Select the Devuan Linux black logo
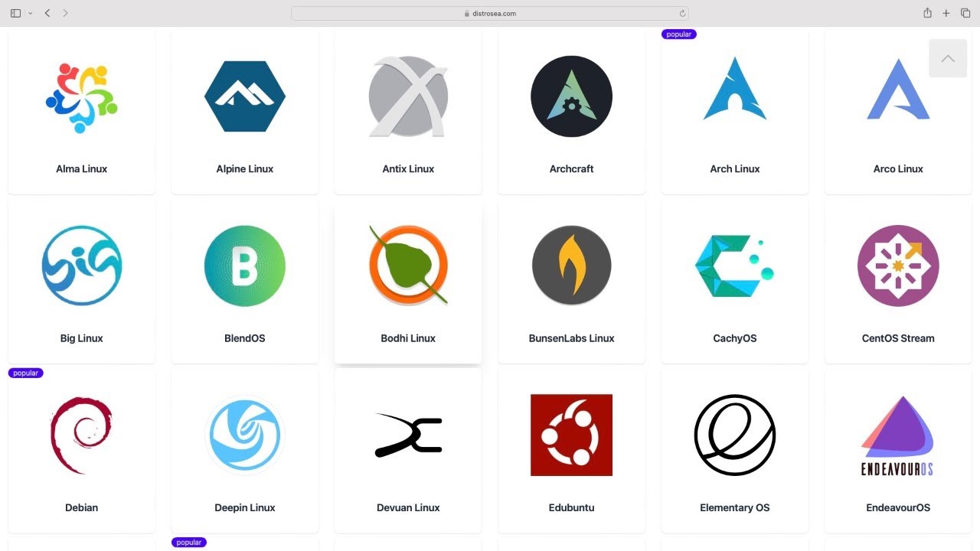This screenshot has height=551, width=980. pos(408,435)
